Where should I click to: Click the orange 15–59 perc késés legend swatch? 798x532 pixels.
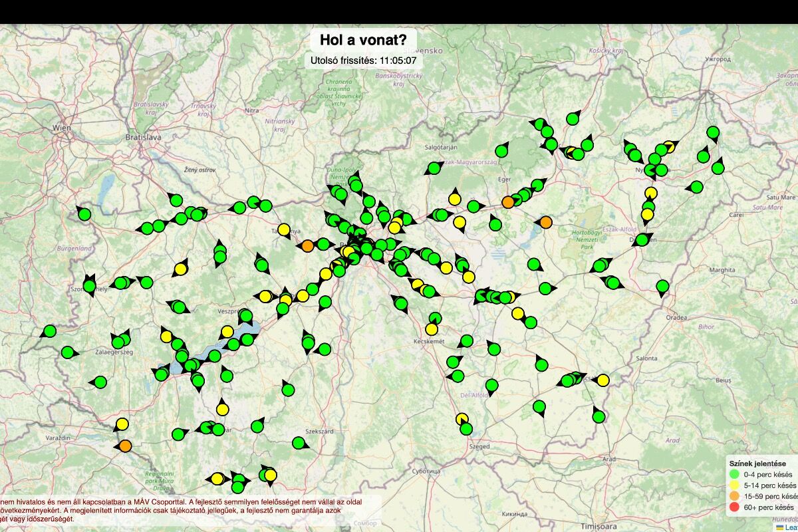coord(735,497)
